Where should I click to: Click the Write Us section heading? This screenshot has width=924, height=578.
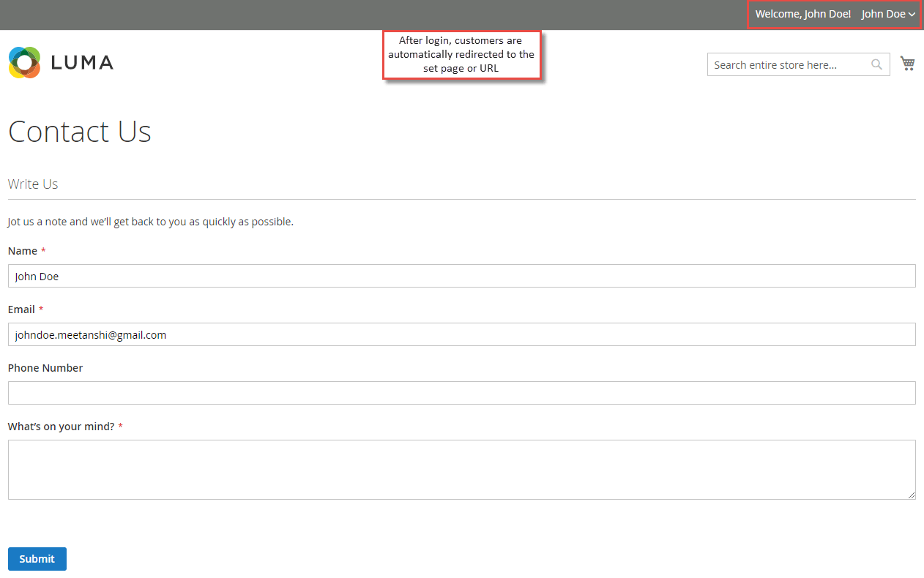coord(32,184)
